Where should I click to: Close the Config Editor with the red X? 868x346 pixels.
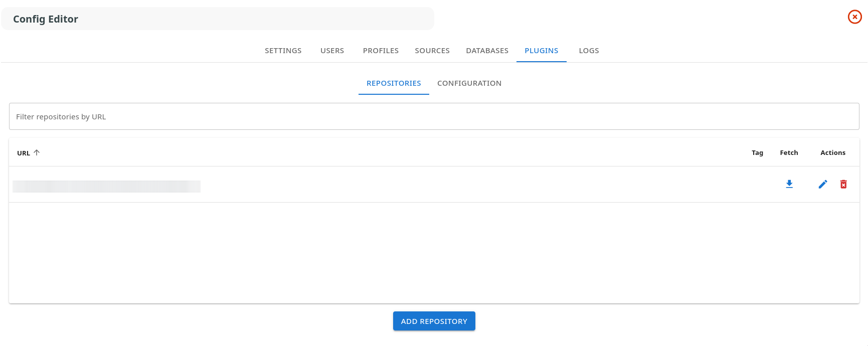(854, 17)
